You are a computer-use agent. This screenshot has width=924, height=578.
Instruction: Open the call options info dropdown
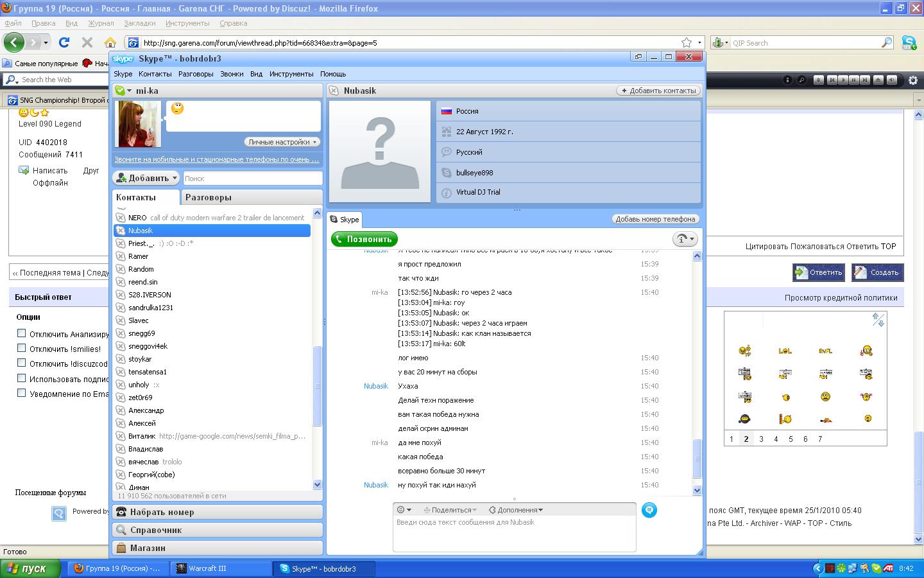(685, 239)
